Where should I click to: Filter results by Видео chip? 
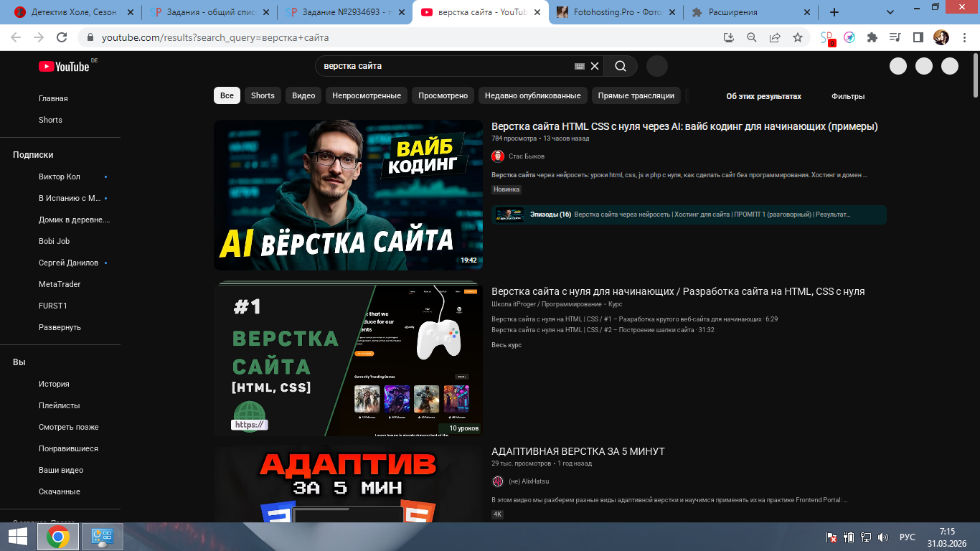303,95
